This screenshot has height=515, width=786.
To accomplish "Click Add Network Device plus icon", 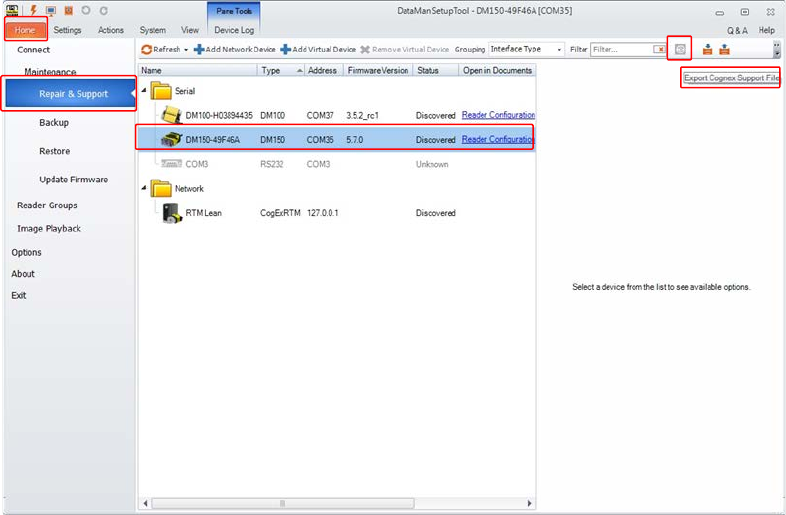I will click(199, 49).
